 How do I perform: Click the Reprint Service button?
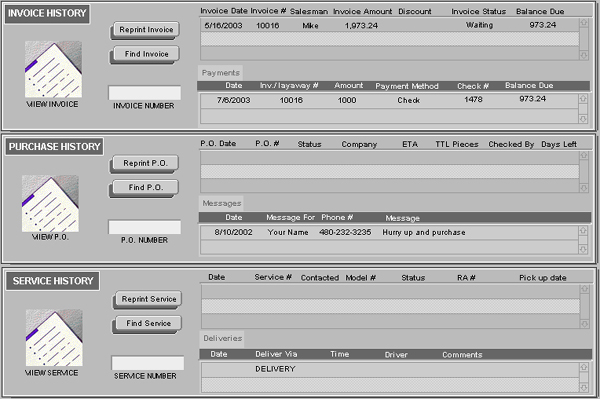[148, 299]
